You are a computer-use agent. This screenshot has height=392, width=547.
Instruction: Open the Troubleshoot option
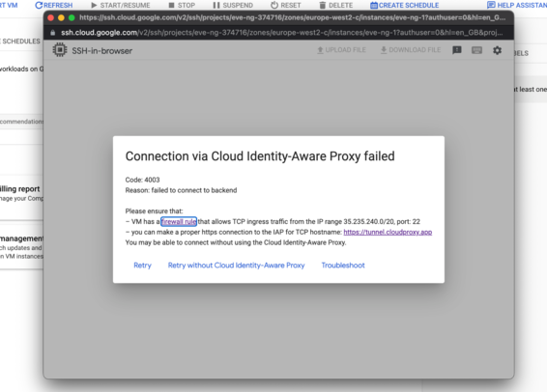click(343, 266)
